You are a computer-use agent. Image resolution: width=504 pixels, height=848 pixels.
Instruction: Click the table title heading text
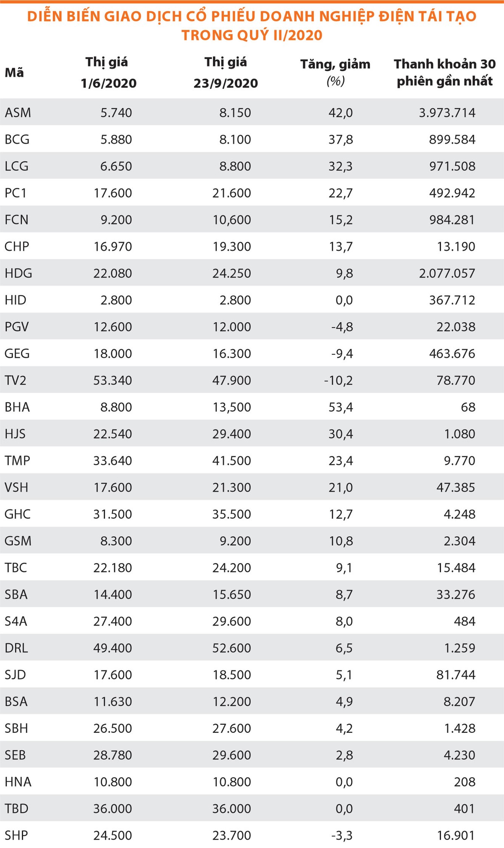(x=252, y=25)
